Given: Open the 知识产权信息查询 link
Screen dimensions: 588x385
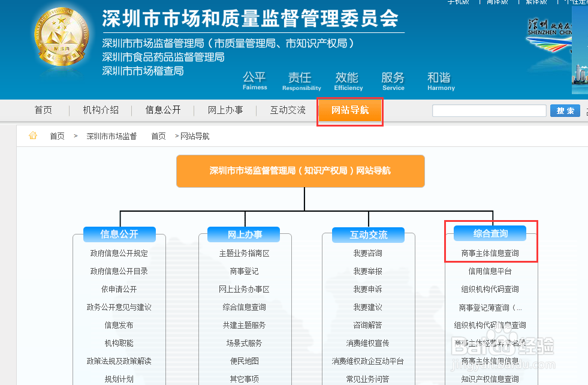Looking at the screenshot, I should pos(491,379).
